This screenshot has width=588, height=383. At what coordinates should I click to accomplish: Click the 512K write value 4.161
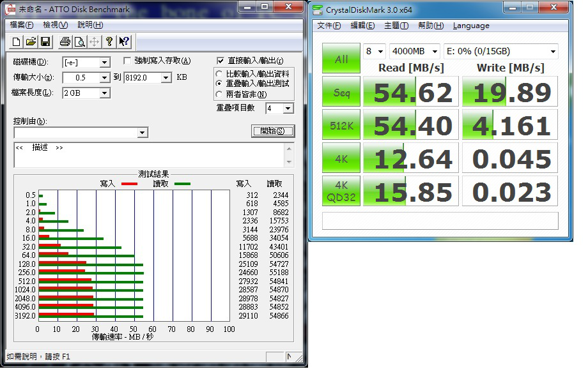pyautogui.click(x=510, y=124)
